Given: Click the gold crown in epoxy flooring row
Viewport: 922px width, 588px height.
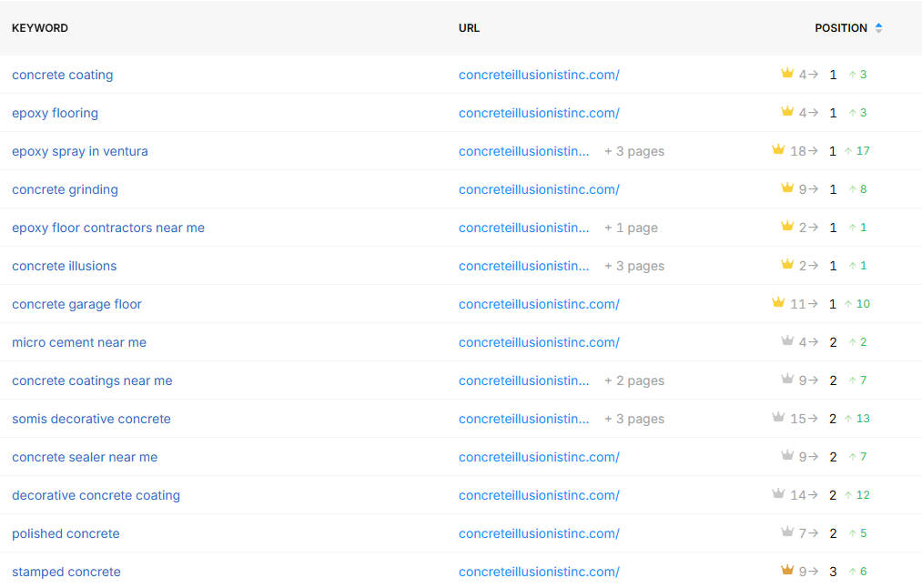Looking at the screenshot, I should click(787, 111).
